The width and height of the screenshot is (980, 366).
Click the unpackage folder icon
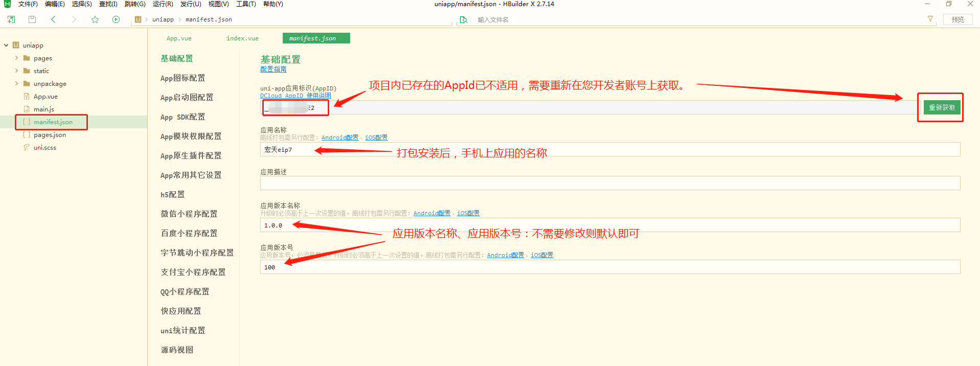pos(27,83)
